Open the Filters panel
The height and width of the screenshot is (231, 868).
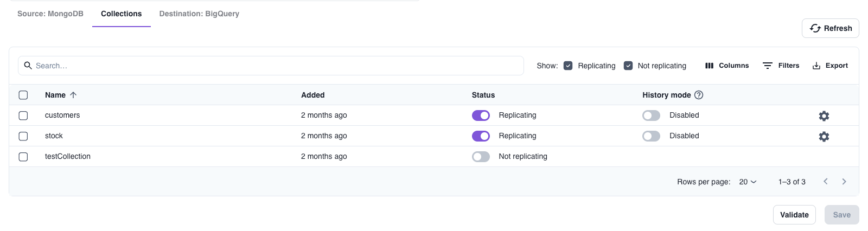click(781, 66)
